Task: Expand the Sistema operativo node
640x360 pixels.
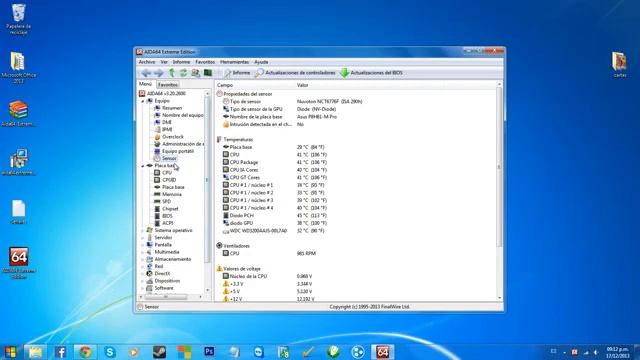Action: click(143, 231)
